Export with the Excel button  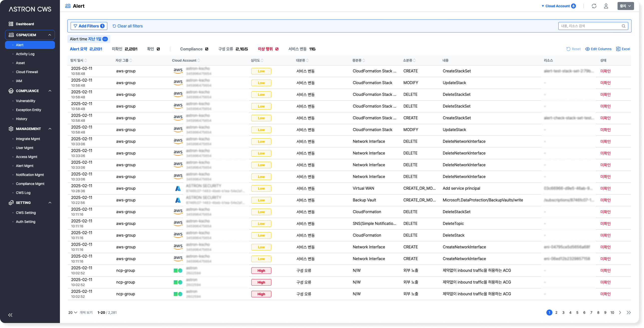623,49
